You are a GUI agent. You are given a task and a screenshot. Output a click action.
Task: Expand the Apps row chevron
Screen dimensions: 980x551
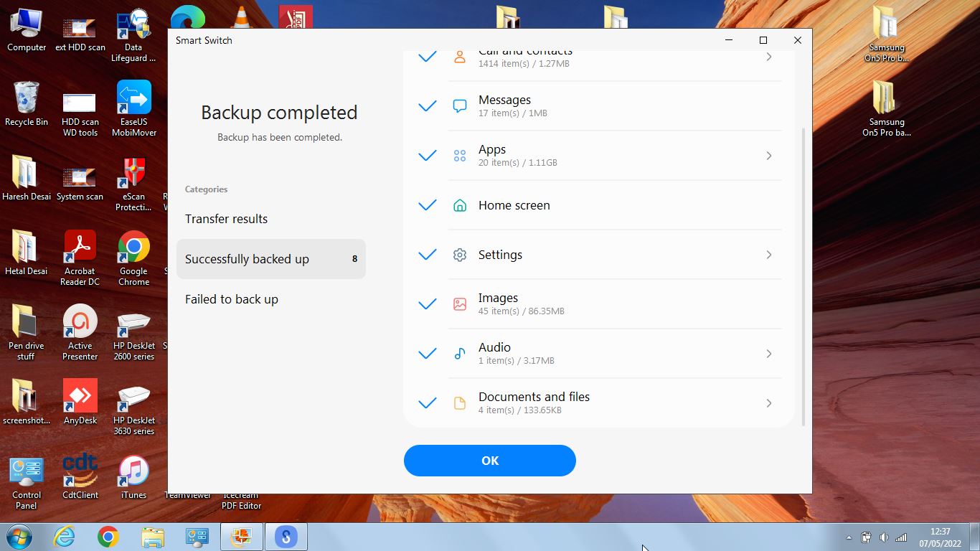click(x=769, y=156)
